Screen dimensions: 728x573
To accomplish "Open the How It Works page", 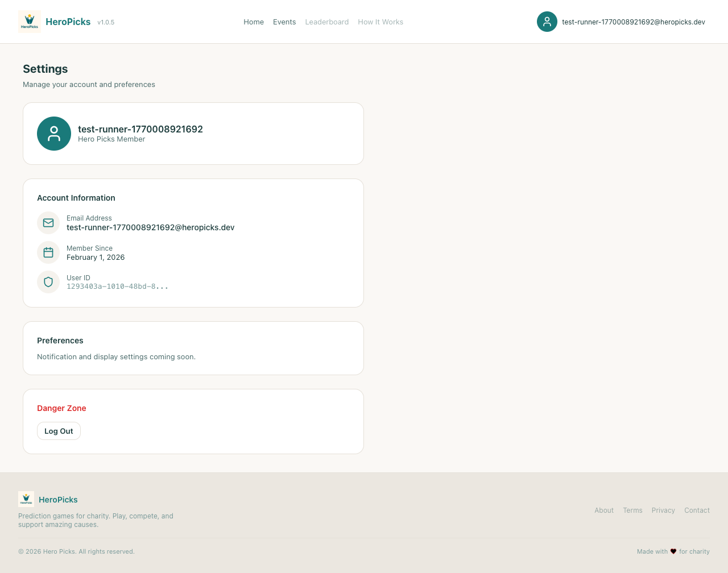I will tap(380, 22).
